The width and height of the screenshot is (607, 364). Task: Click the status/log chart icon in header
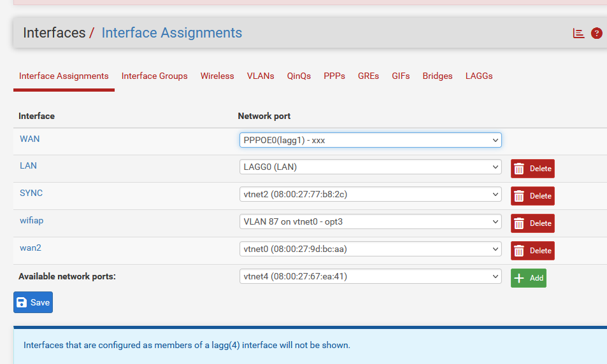pos(578,33)
